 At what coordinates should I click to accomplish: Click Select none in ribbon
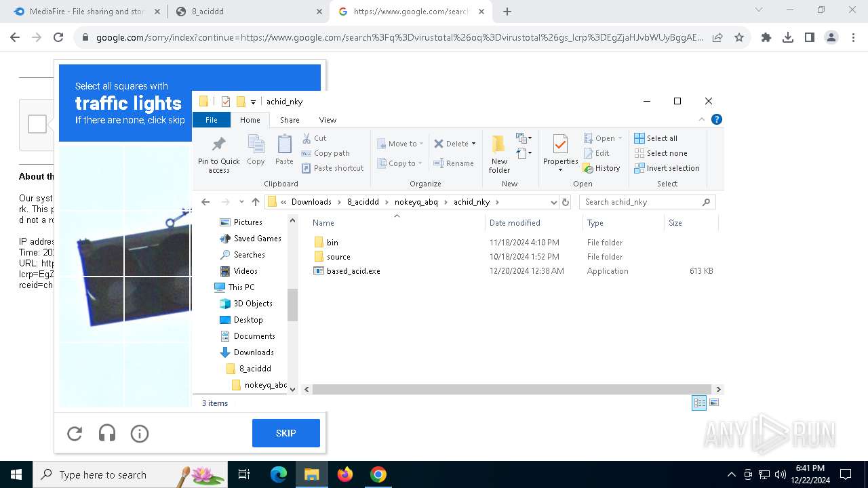pyautogui.click(x=660, y=153)
